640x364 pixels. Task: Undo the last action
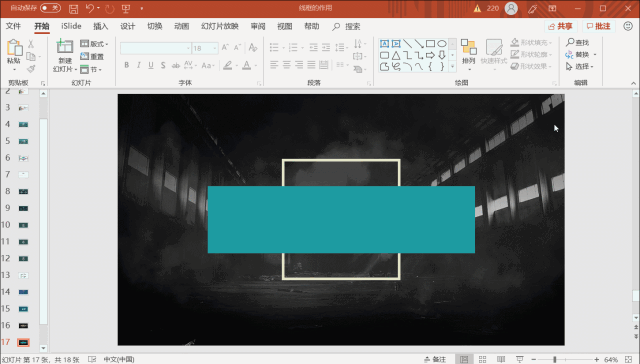(x=90, y=9)
